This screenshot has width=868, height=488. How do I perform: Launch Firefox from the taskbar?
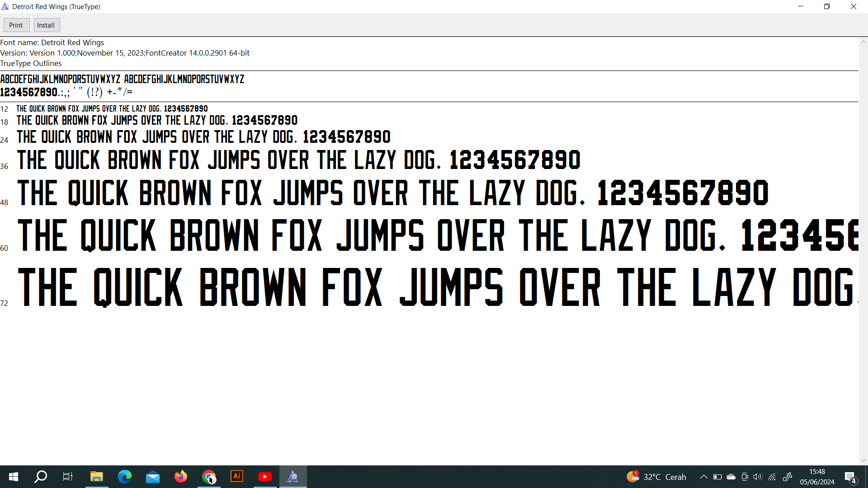(181, 477)
